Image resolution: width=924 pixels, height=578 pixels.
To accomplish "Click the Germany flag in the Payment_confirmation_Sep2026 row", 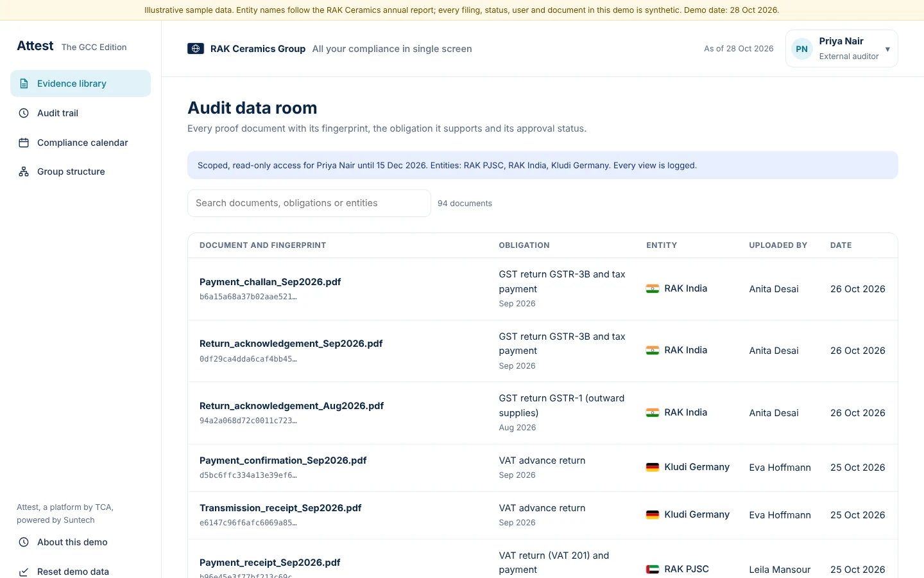I will [653, 468].
